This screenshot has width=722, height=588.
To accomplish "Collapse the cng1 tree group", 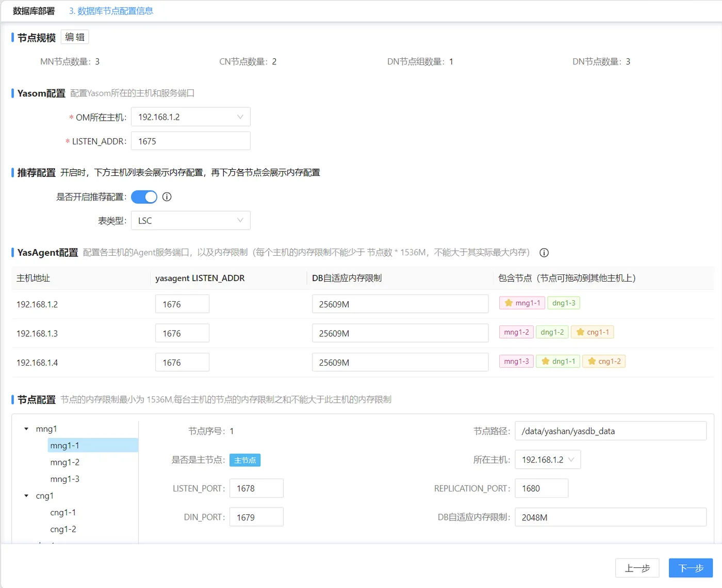I will (x=26, y=496).
